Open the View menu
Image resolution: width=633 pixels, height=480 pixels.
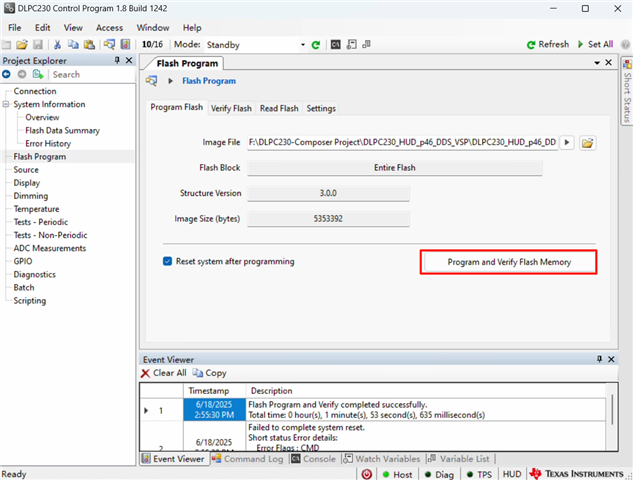click(x=73, y=27)
